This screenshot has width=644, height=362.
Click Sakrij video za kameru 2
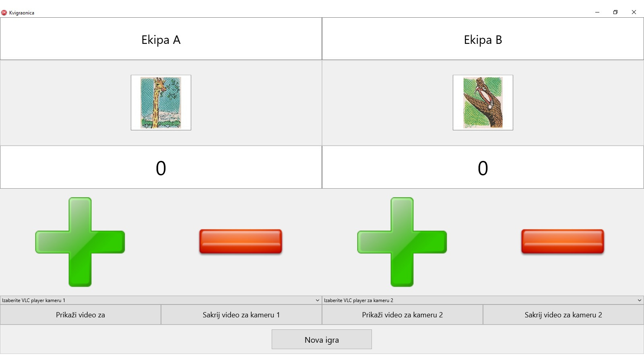coord(563,315)
